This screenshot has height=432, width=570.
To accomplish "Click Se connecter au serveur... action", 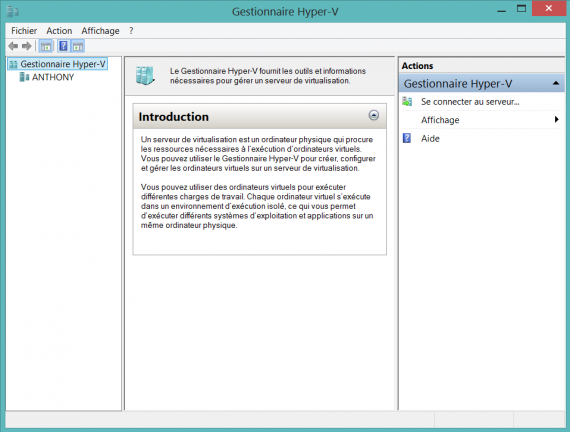I will [470, 102].
